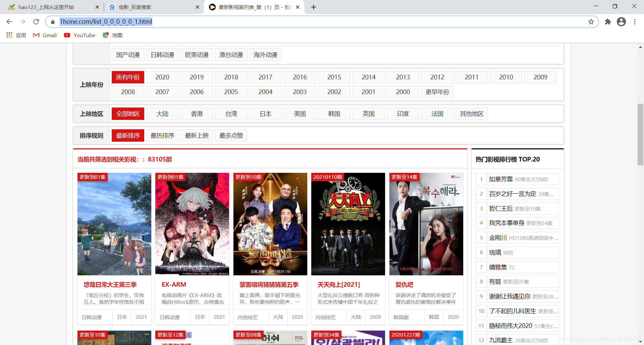Open title link EX-ARM
The height and width of the screenshot is (345, 644).
174,285
